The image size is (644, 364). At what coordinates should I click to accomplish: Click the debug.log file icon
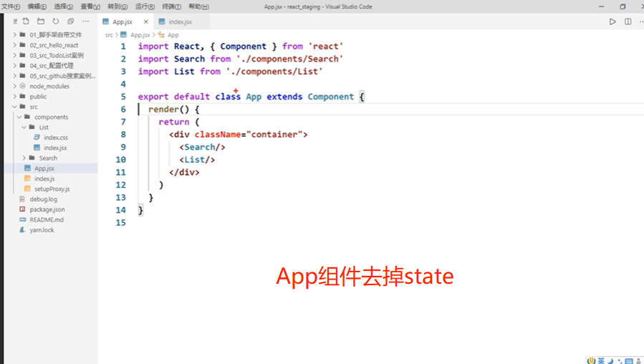[x=23, y=199]
